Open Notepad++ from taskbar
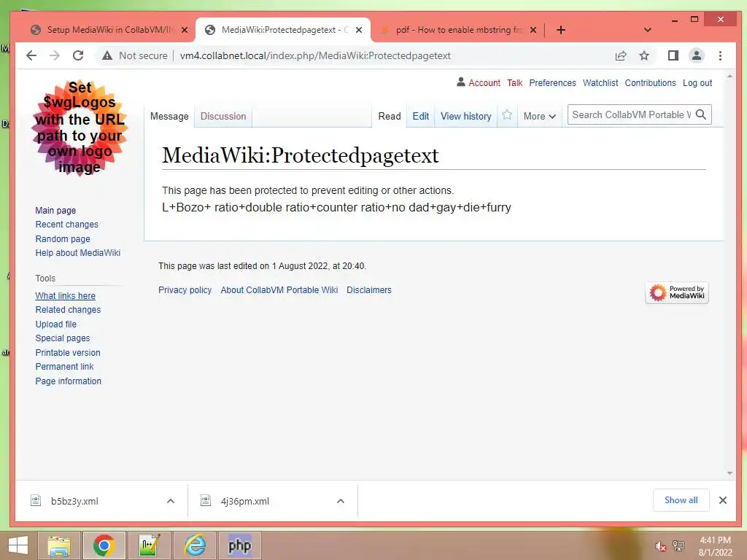Screen dimensions: 747x560 coord(149,545)
